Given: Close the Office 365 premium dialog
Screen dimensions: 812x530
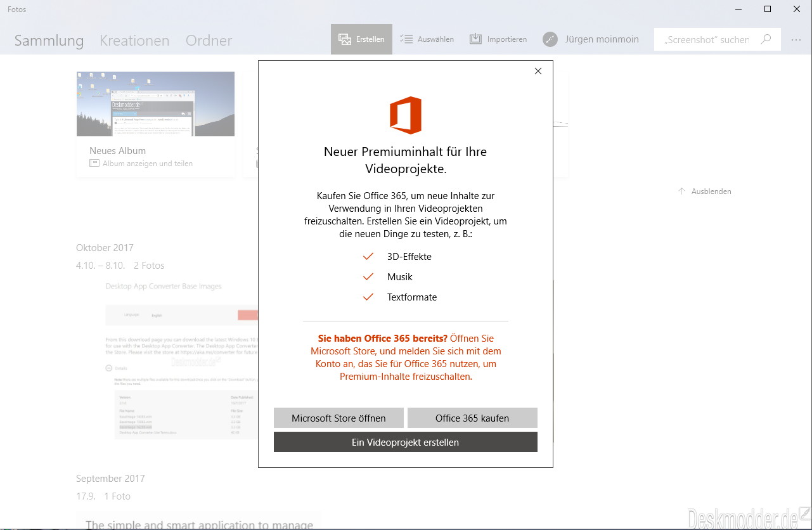Looking at the screenshot, I should coord(538,71).
